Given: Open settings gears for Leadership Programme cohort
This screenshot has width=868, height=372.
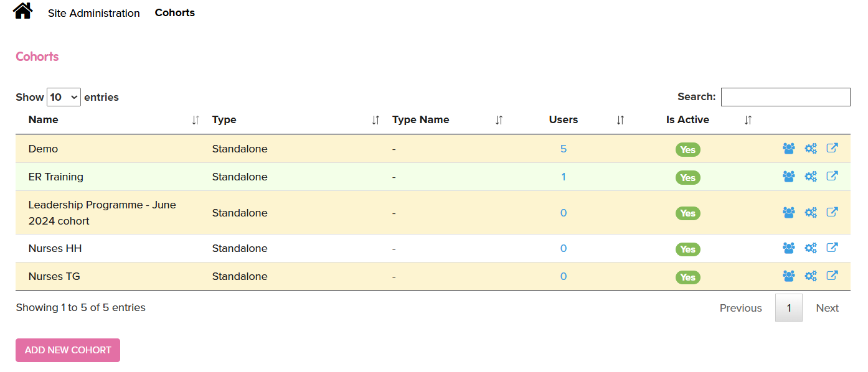Looking at the screenshot, I should point(810,213).
